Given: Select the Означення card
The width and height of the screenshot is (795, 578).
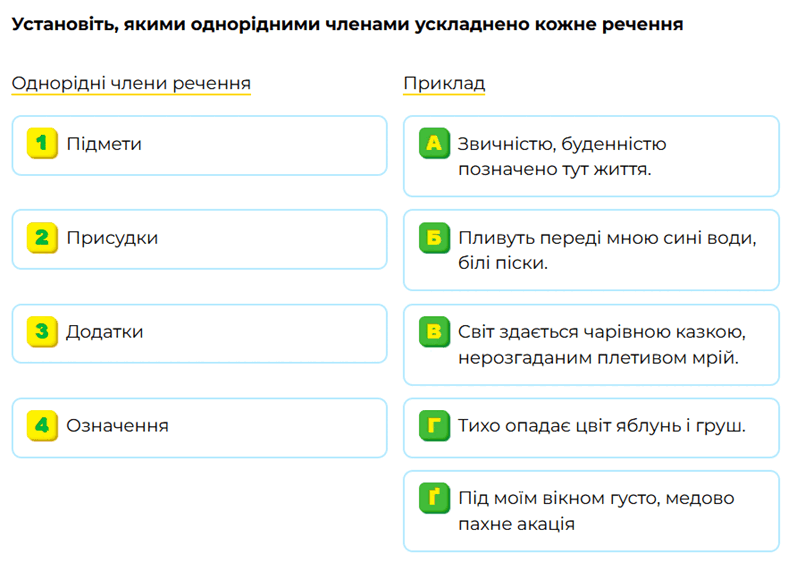Looking at the screenshot, I should (199, 427).
